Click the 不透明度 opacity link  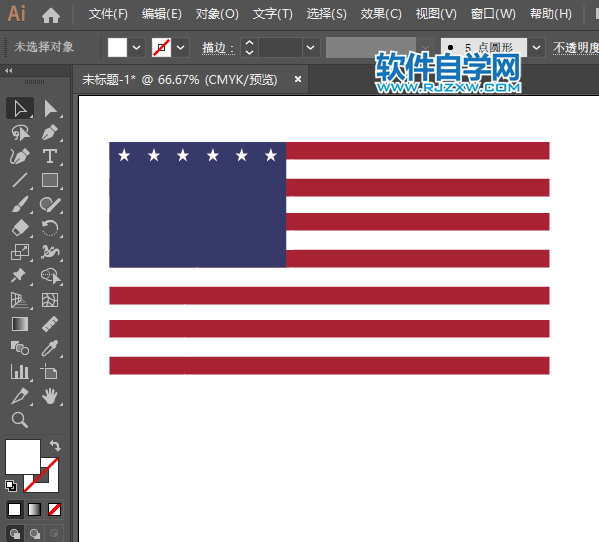[x=576, y=48]
